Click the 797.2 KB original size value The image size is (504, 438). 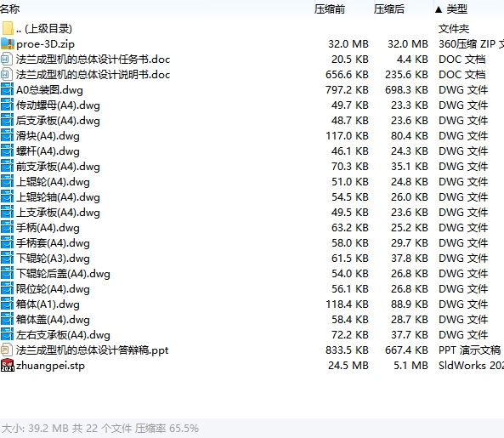pos(347,90)
